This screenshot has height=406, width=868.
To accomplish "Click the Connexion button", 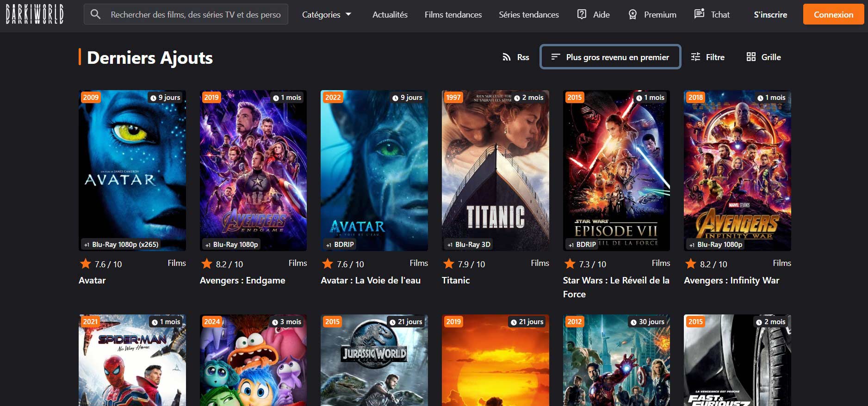I will pyautogui.click(x=833, y=14).
